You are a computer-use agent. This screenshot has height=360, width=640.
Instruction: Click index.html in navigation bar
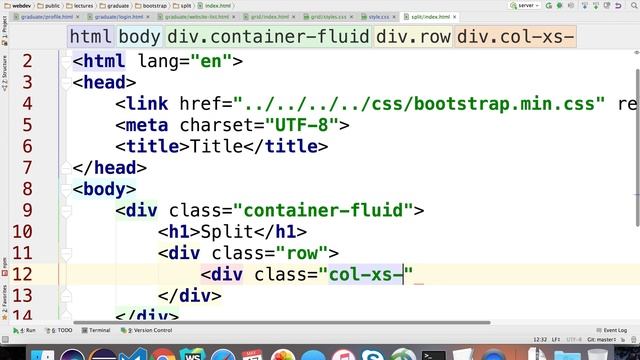coord(214,6)
